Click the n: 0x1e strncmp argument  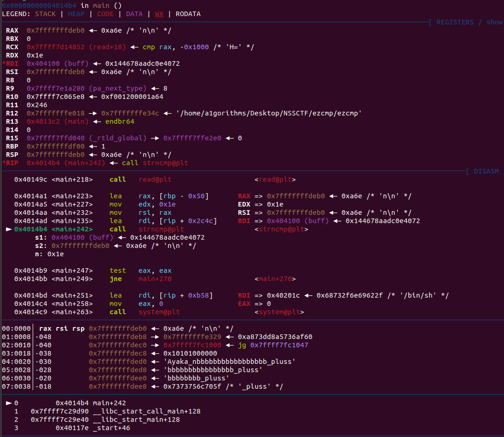point(49,254)
